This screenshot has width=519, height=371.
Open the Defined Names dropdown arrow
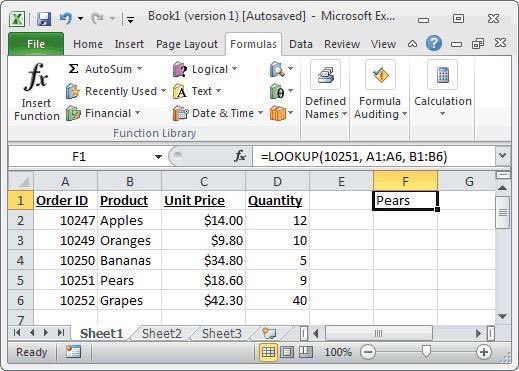click(344, 114)
